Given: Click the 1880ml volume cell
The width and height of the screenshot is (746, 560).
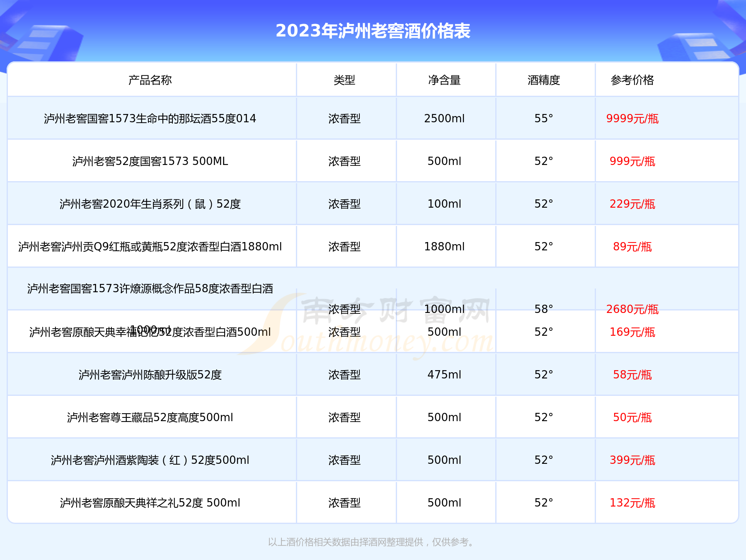Looking at the screenshot, I should coord(444,247).
